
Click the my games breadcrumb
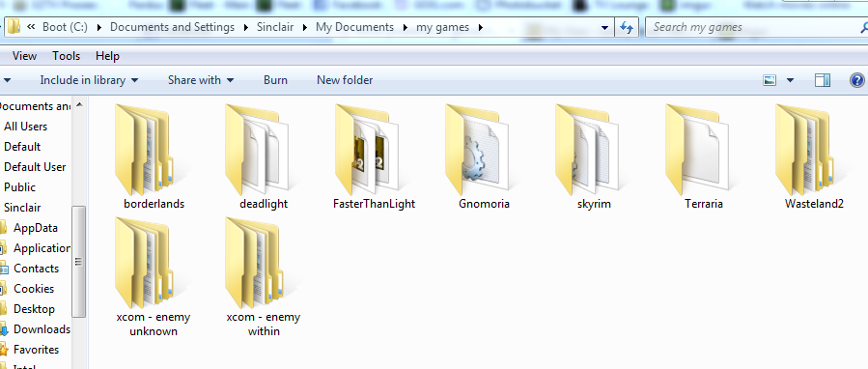(x=443, y=27)
